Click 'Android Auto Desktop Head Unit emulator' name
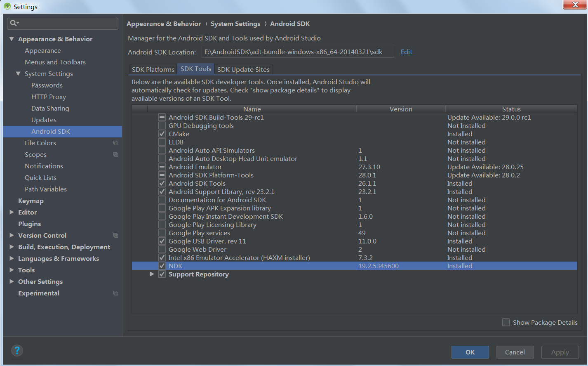This screenshot has width=588, height=366. 233,159
